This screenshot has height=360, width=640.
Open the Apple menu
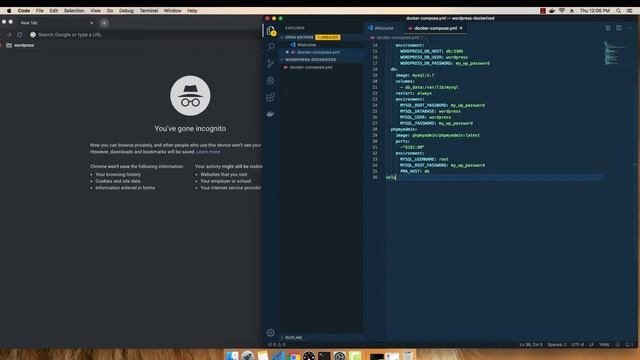(9, 11)
